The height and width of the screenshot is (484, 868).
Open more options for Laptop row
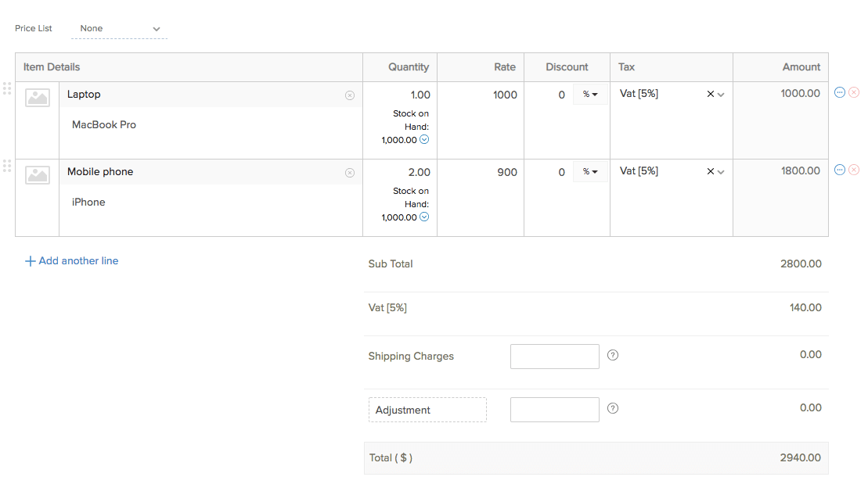840,92
